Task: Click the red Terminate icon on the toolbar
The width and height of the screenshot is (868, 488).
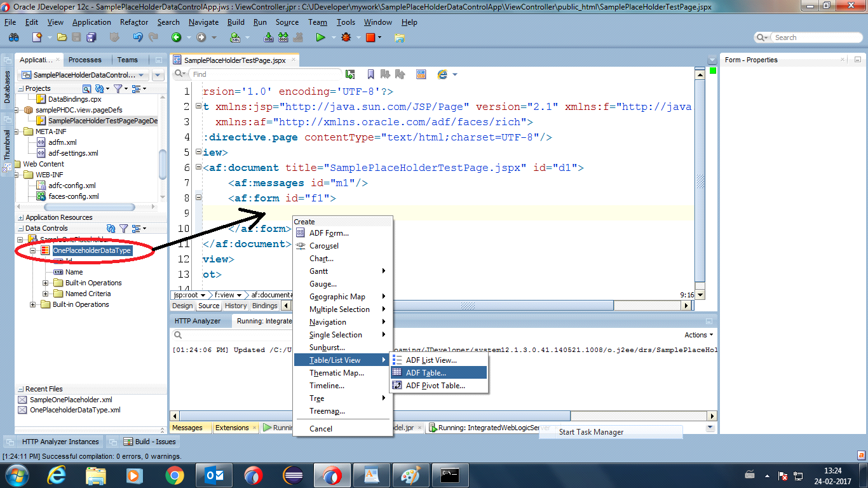Action: 370,37
